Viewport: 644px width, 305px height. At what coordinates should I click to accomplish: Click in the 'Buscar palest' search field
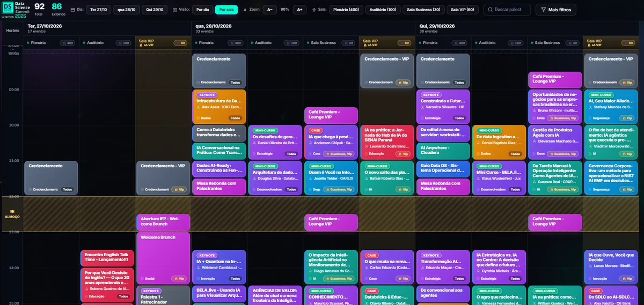point(507,10)
